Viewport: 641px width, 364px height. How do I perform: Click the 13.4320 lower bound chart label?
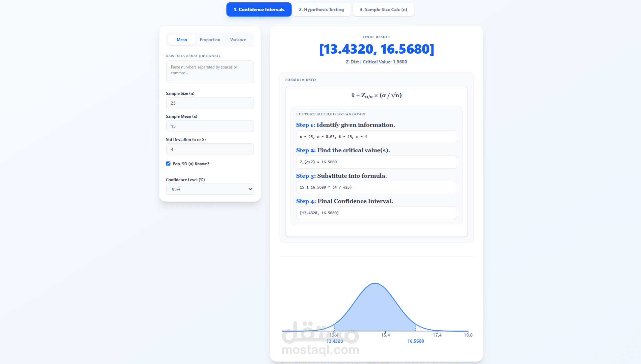coord(335,341)
